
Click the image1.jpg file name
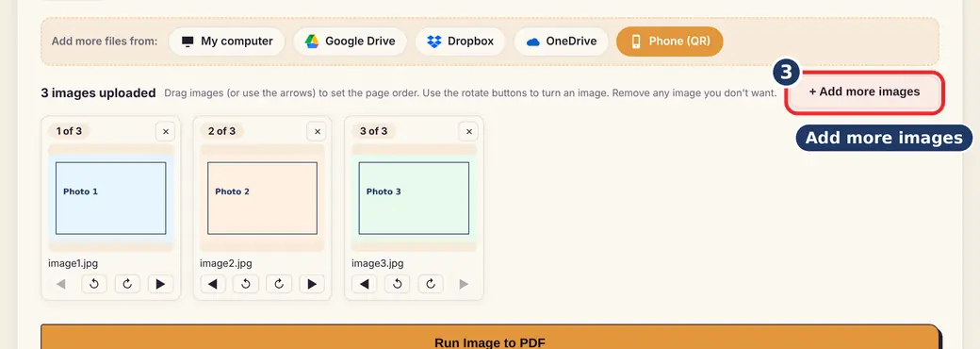[73, 263]
